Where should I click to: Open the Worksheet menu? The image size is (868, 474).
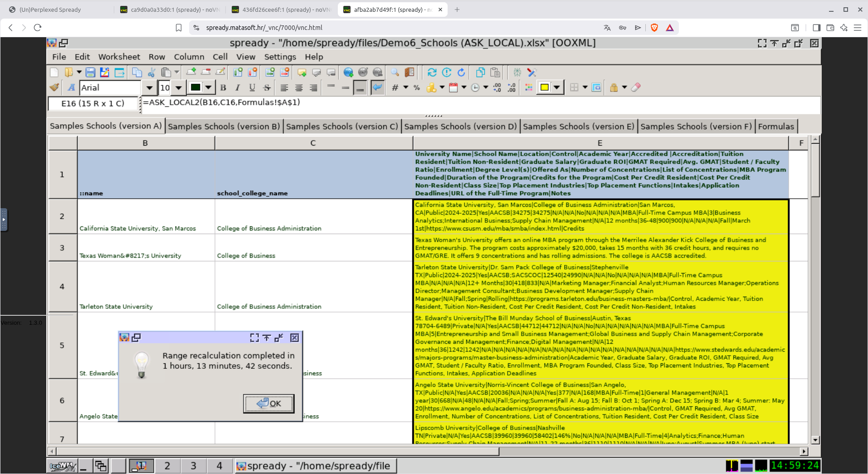[x=119, y=57]
